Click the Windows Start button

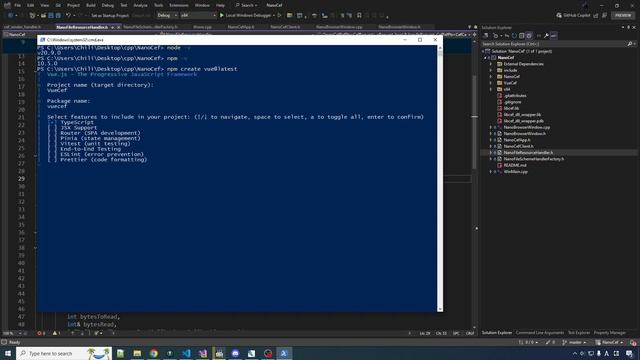pos(8,353)
